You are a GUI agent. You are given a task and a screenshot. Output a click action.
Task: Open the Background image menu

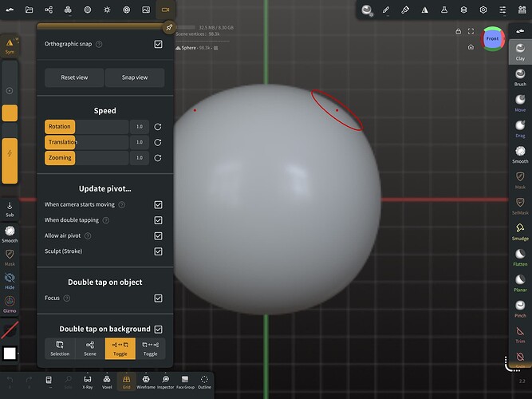pyautogui.click(x=146, y=10)
